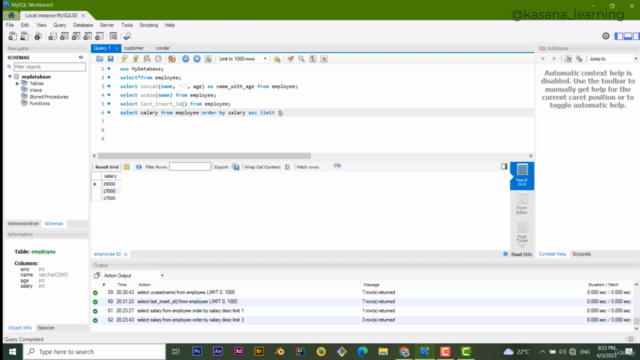The image size is (640, 360).
Task: Fetch next rows icon in result toolbar
Action: [337, 166]
